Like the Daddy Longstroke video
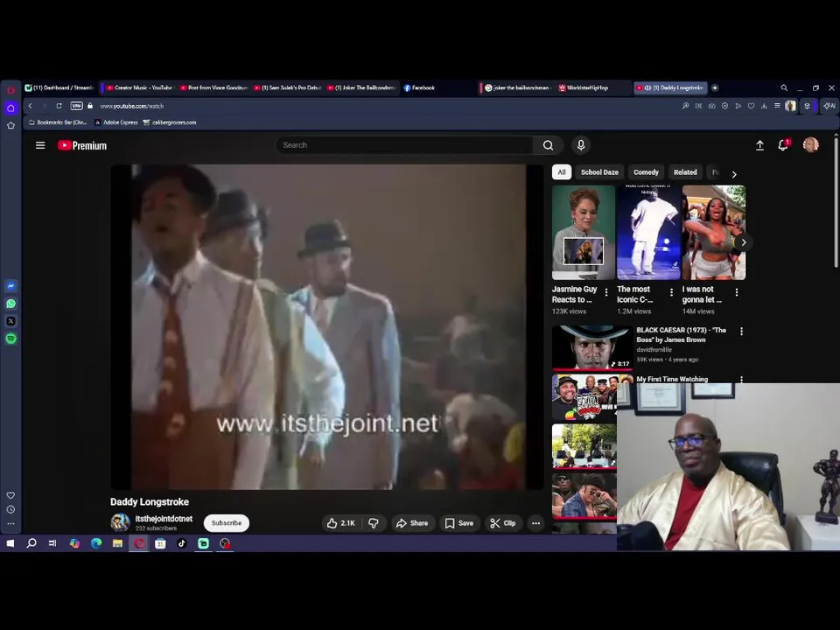 pos(340,523)
